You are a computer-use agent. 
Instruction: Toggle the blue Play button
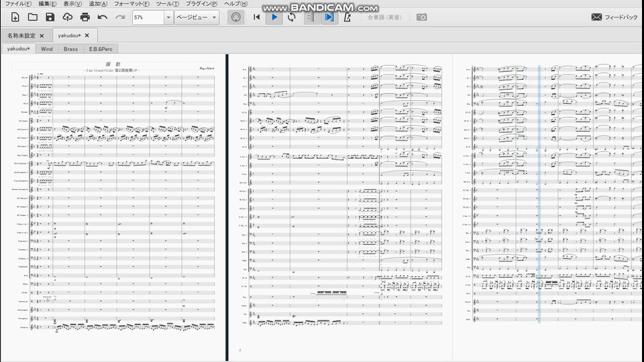pos(274,17)
